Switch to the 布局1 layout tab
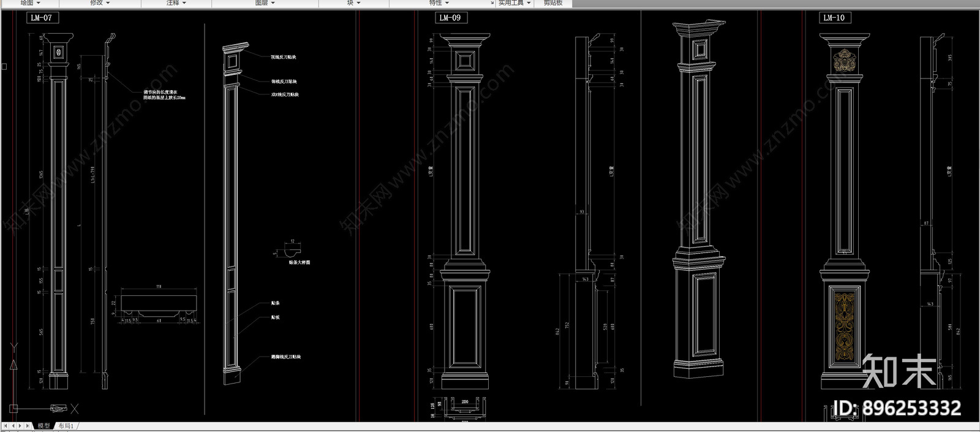This screenshot has height=432, width=980. (x=66, y=426)
